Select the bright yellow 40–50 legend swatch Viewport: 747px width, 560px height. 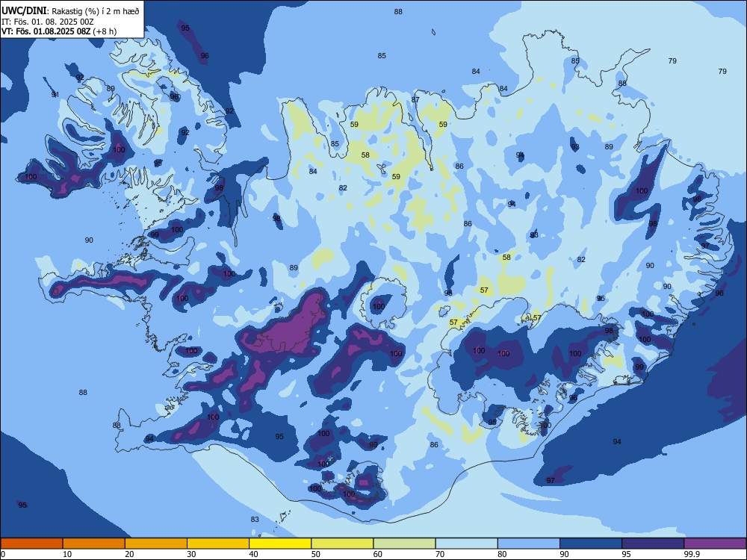(280, 544)
